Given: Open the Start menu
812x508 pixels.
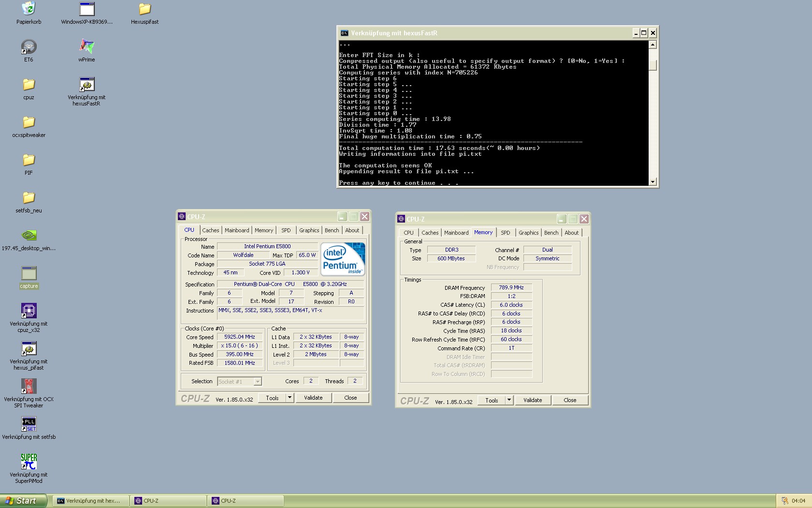Looking at the screenshot, I should [23, 501].
